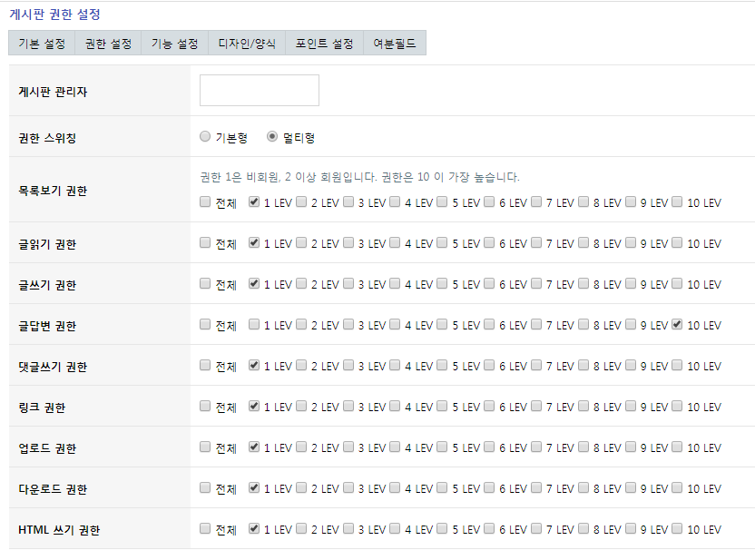Check 2 LEV for 글쓰기 권한
This screenshot has height=560, width=755.
pos(301,284)
